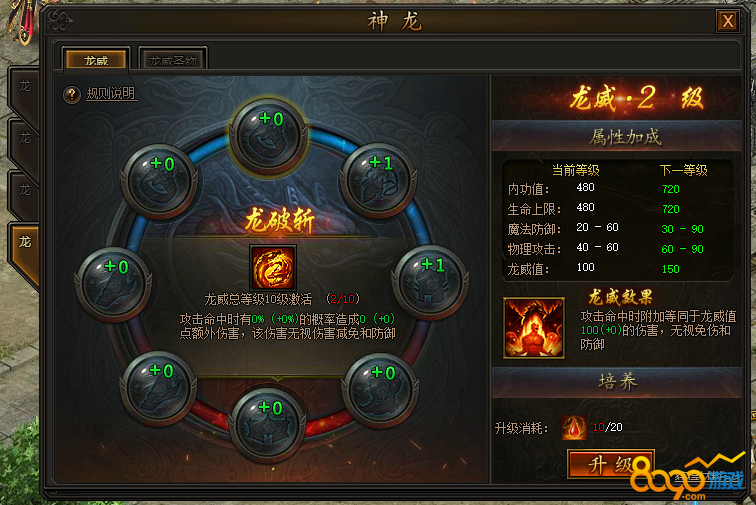
Task: Open the question mark help icon
Action: click(x=72, y=95)
